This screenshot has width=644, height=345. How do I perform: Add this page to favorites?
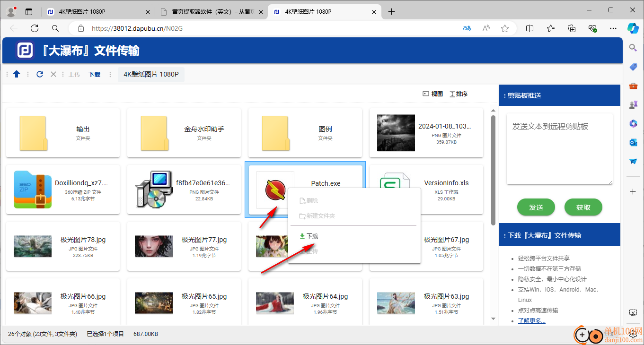(505, 28)
